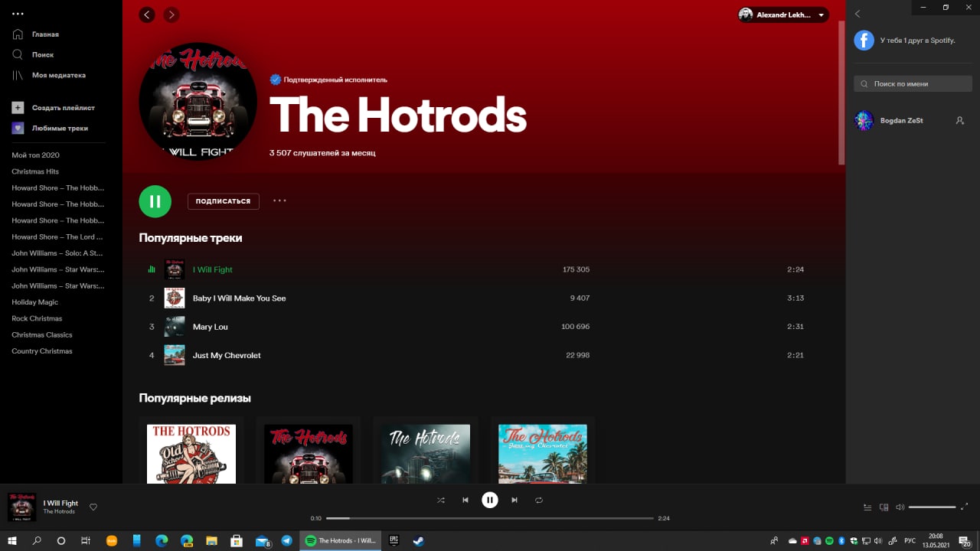Open Epic Games launcher from the taskbar

click(x=394, y=540)
